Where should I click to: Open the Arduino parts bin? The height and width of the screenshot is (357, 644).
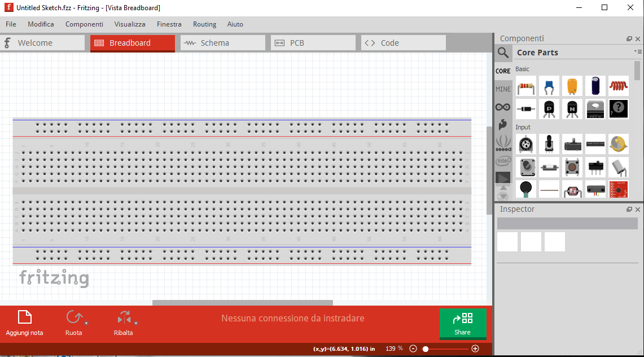click(x=503, y=107)
